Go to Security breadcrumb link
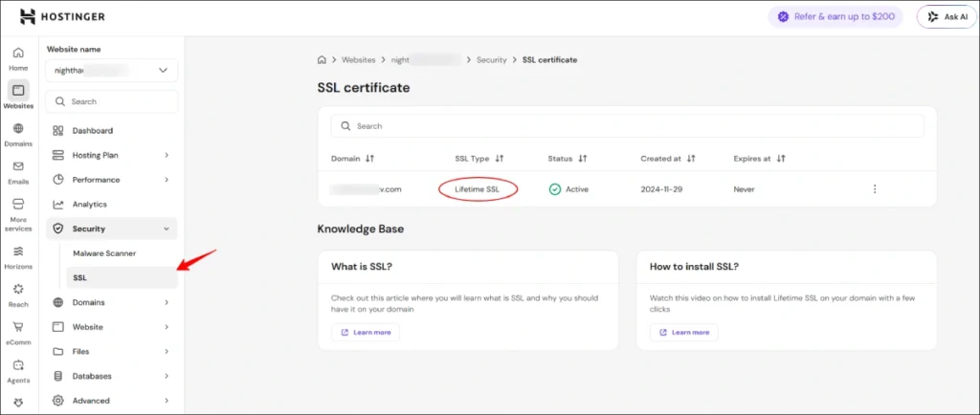The image size is (980, 415). (491, 60)
